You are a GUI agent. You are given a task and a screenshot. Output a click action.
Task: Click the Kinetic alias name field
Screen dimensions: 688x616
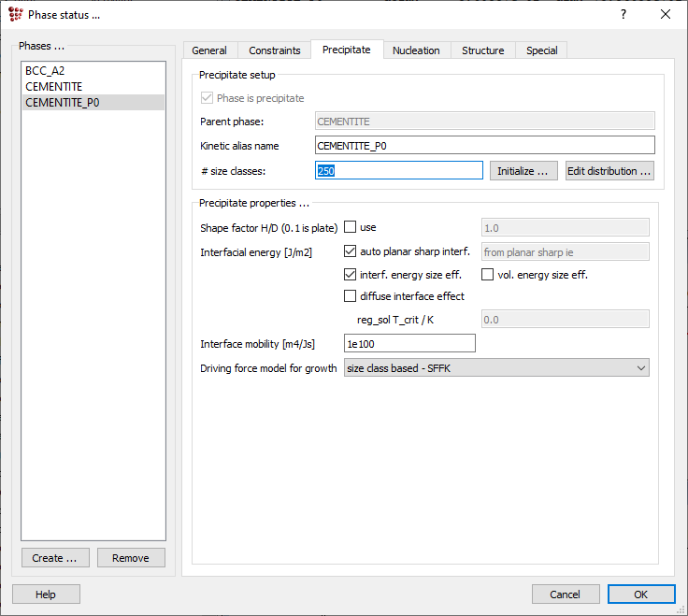[x=484, y=146]
